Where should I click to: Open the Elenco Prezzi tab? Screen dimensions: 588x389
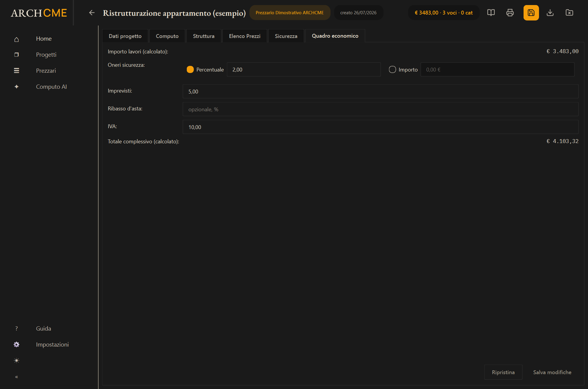click(245, 36)
